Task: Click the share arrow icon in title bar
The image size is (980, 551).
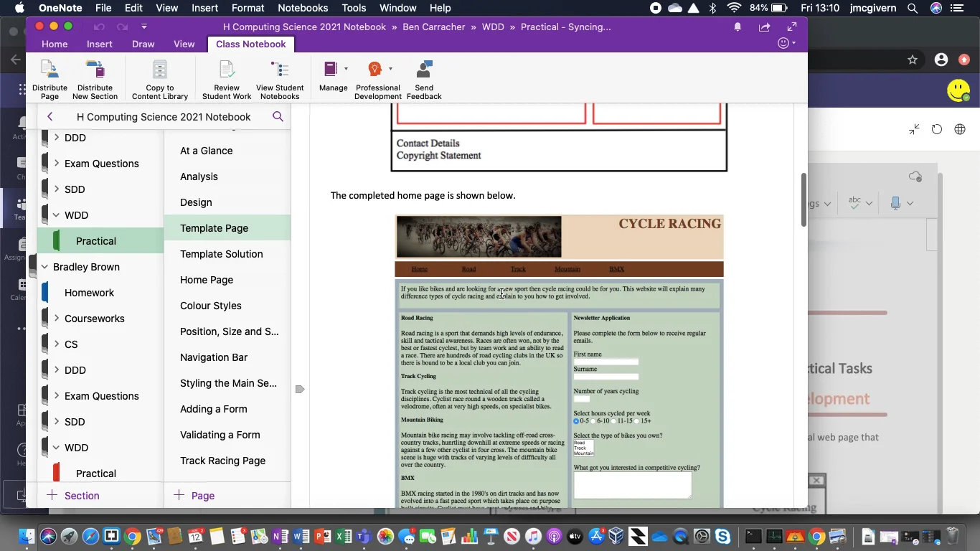Action: pyautogui.click(x=765, y=27)
